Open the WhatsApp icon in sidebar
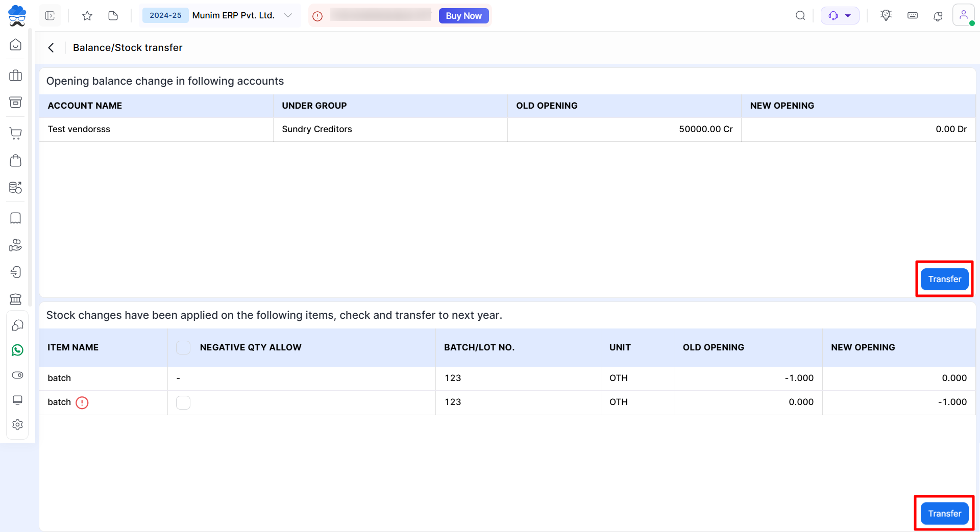 (x=17, y=350)
